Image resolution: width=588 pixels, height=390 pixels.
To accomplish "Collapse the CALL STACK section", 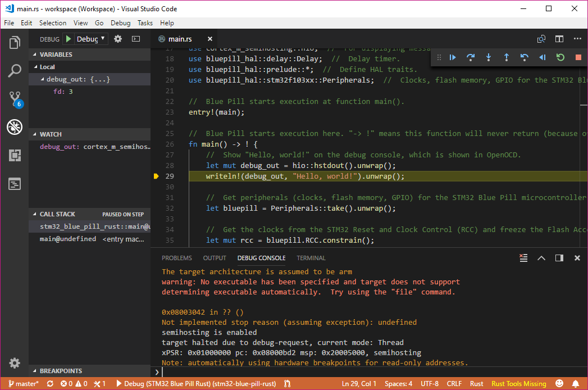I will click(90, 214).
